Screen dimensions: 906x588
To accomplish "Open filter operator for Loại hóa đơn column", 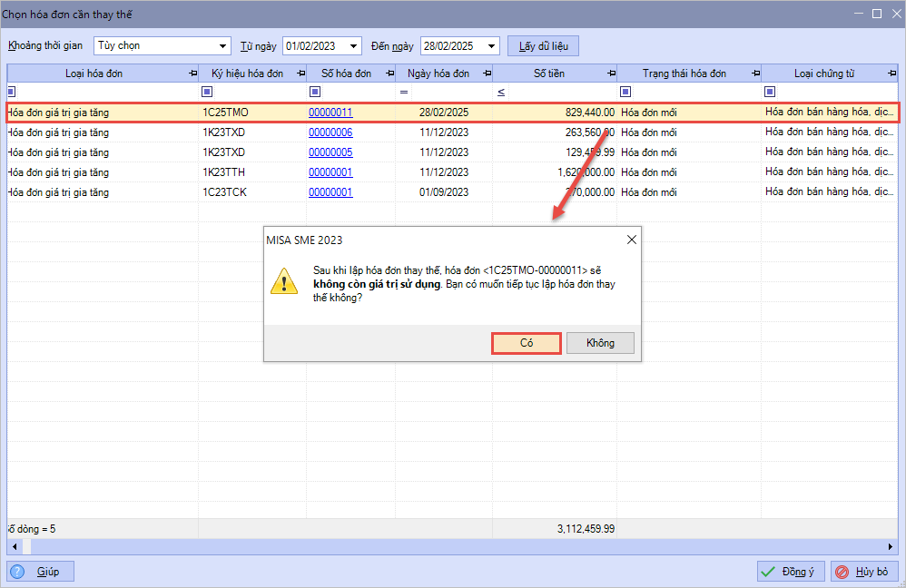I will [x=13, y=91].
